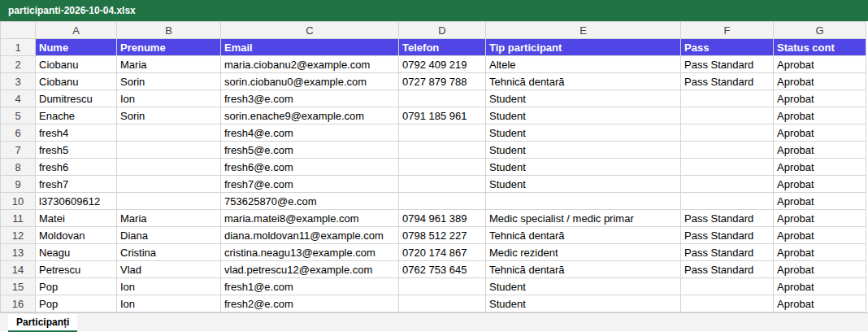868x332 pixels.
Task: Select column C header
Action: (x=310, y=30)
